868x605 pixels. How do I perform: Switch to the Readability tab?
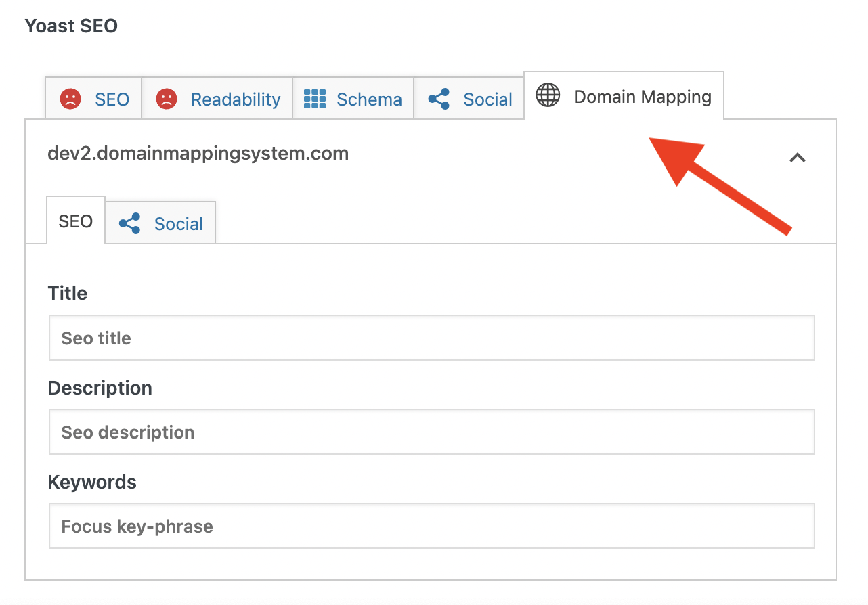click(x=236, y=99)
